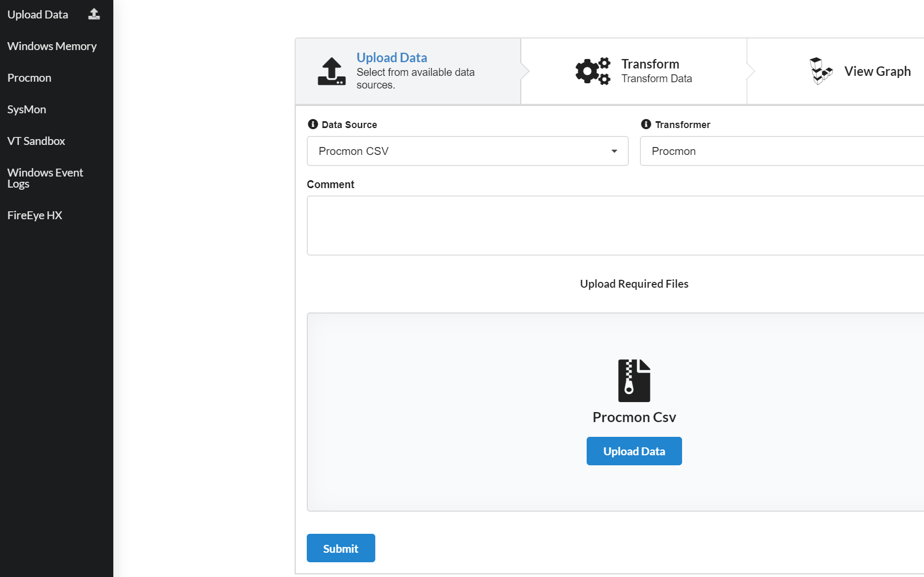Click 'Select from available data sources.' text
924x577 pixels.
click(415, 79)
